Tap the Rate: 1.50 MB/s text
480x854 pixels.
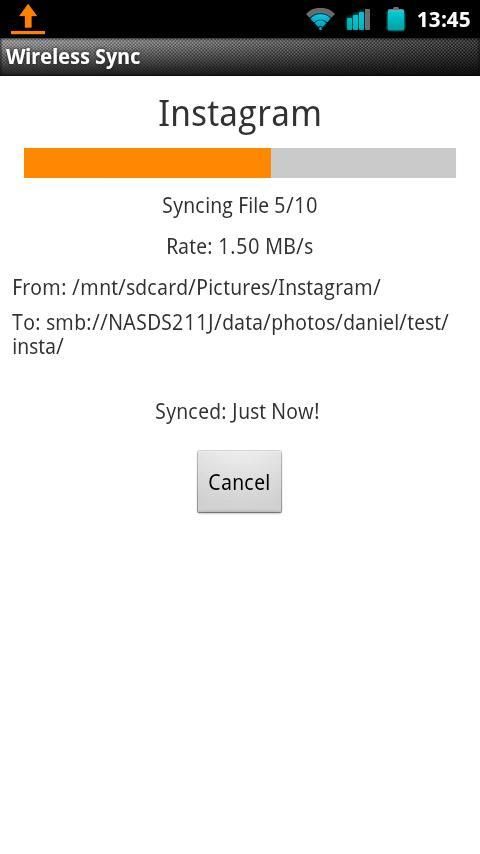(240, 247)
